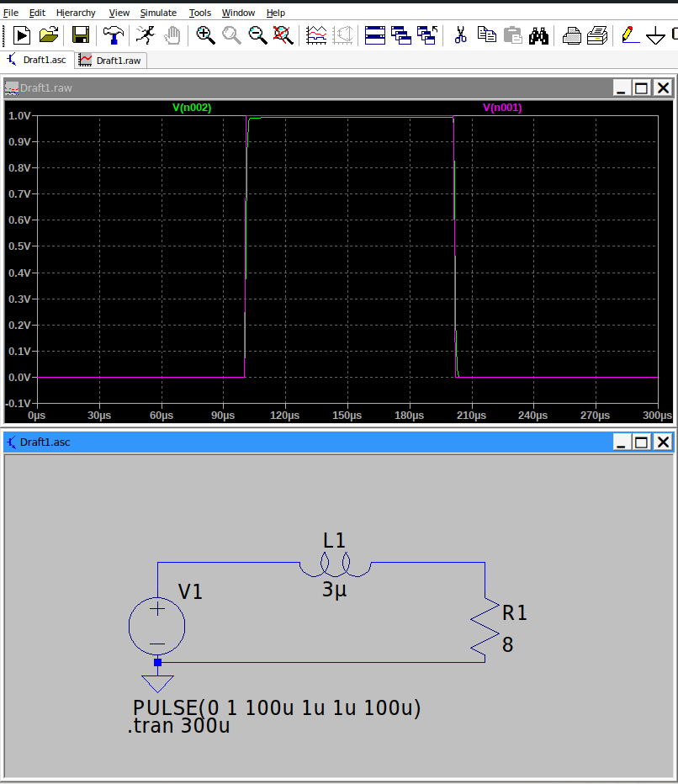Click the PULSE source value text

click(277, 708)
